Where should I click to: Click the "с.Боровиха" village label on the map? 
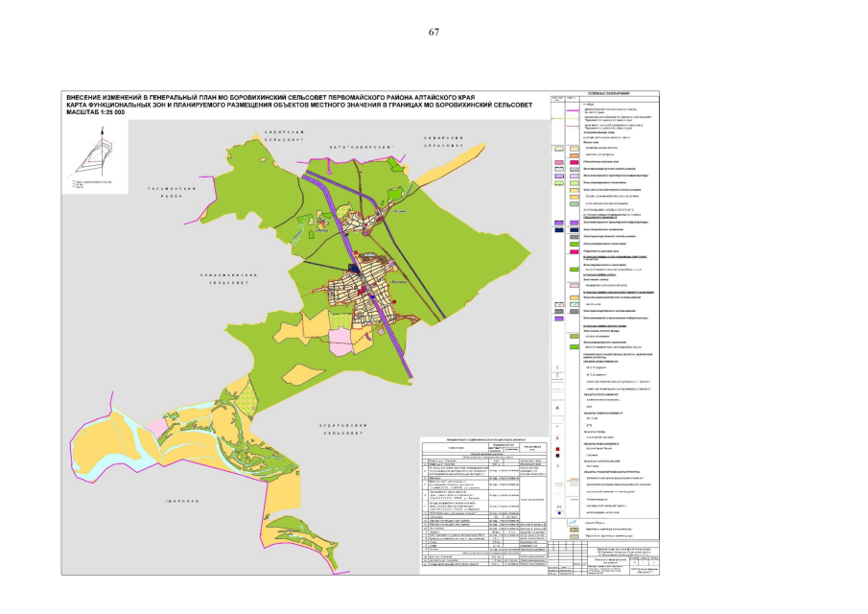pos(399,282)
